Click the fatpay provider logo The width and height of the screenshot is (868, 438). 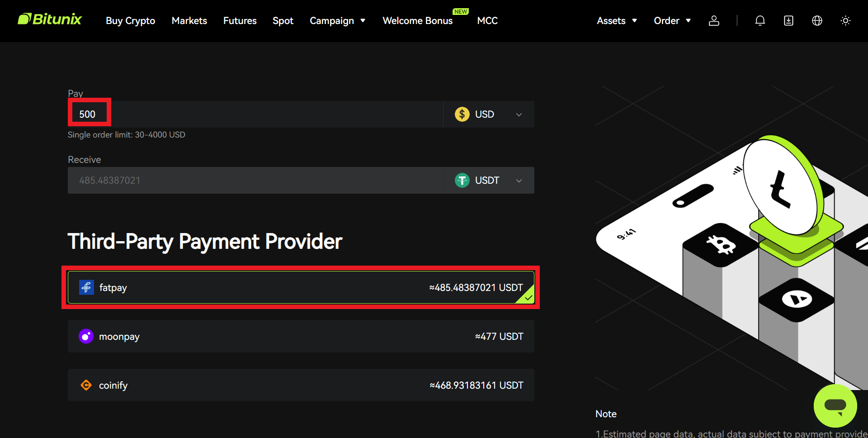pos(86,287)
